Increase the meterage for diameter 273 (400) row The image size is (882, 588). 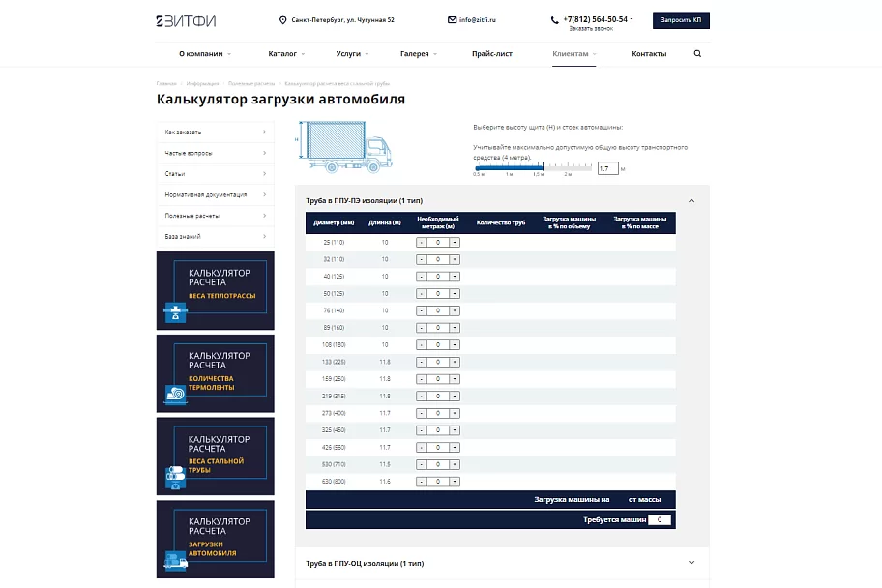point(455,414)
